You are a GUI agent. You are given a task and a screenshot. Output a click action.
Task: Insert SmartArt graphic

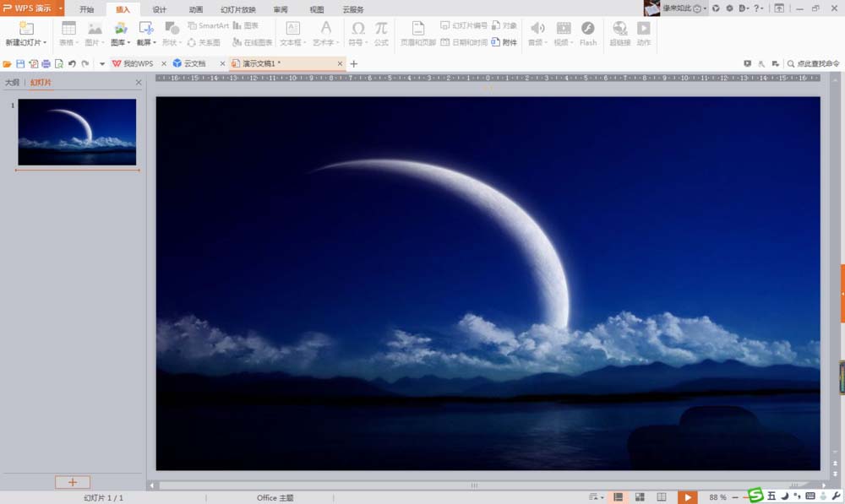coord(209,25)
